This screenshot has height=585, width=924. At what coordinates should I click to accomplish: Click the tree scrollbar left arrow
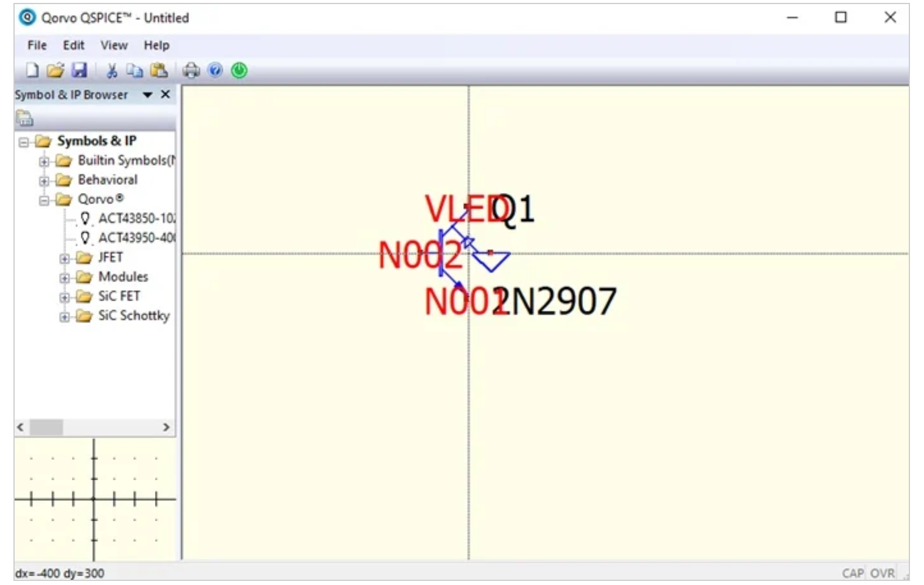tap(20, 427)
